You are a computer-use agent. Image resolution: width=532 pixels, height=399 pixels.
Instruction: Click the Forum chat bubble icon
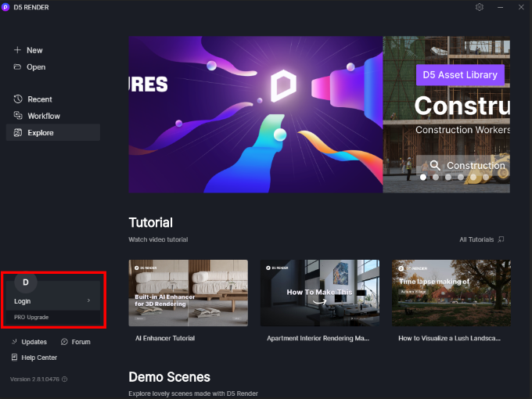pyautogui.click(x=64, y=342)
